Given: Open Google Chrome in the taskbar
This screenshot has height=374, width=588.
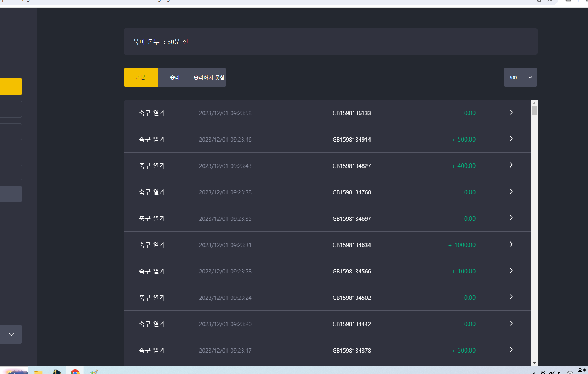Looking at the screenshot, I should (75, 372).
